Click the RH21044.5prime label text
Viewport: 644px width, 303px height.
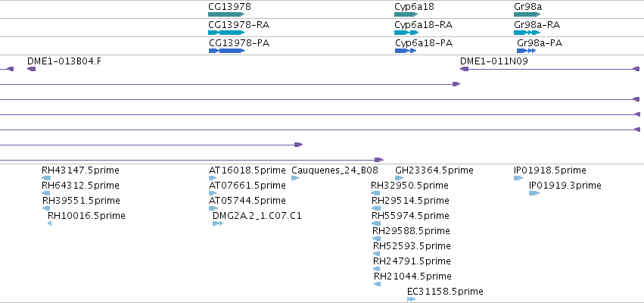412,276
